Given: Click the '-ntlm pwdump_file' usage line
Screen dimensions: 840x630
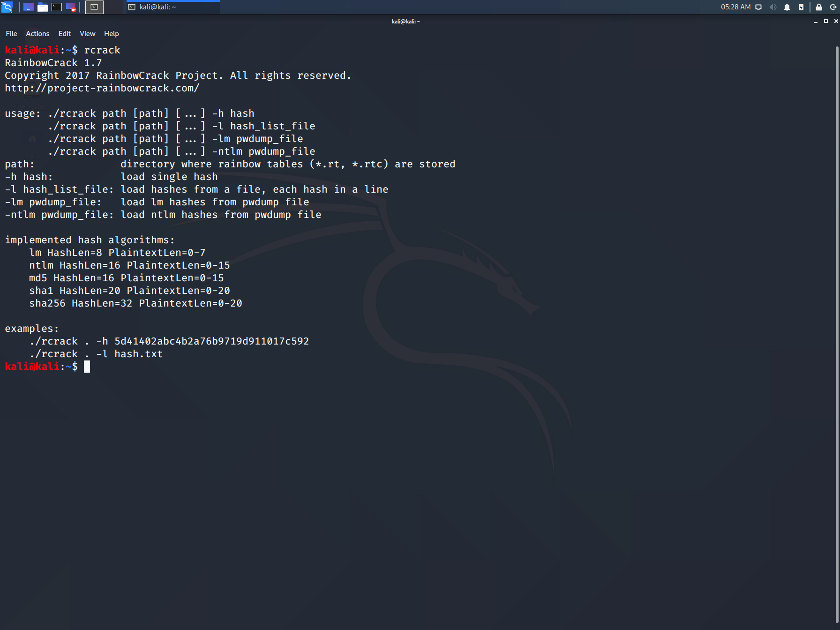Looking at the screenshot, I should tap(181, 151).
